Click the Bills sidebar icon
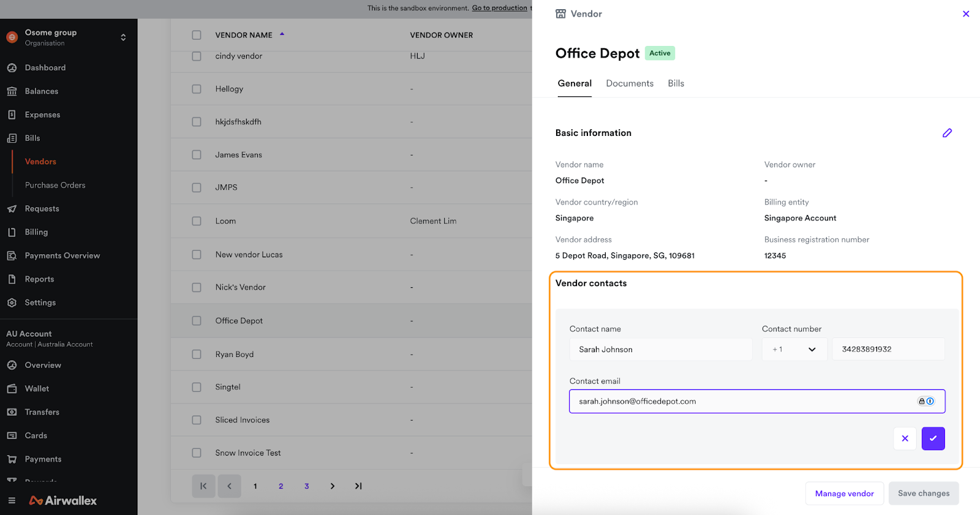This screenshot has height=515, width=980. pyautogui.click(x=12, y=138)
